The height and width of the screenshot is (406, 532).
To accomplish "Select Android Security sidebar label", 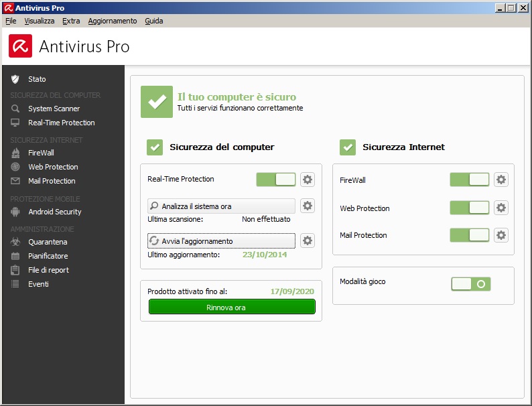I will click(55, 212).
